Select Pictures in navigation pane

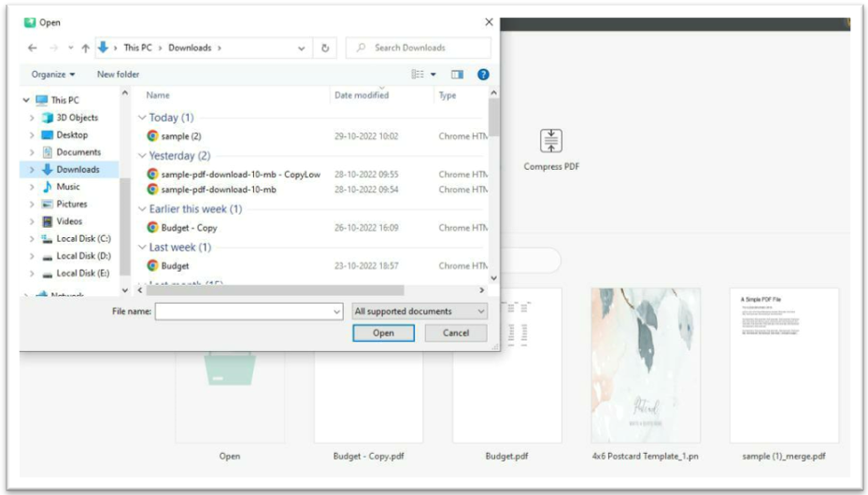[x=71, y=204]
